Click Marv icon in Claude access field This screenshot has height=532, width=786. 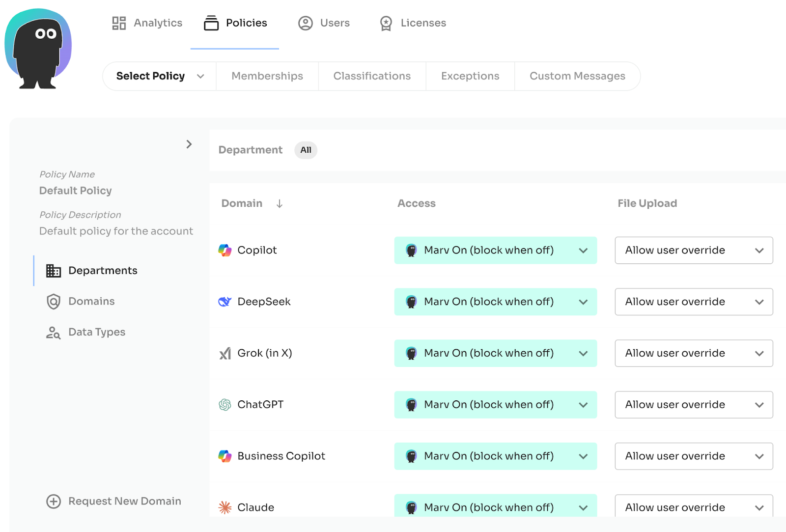[411, 507]
